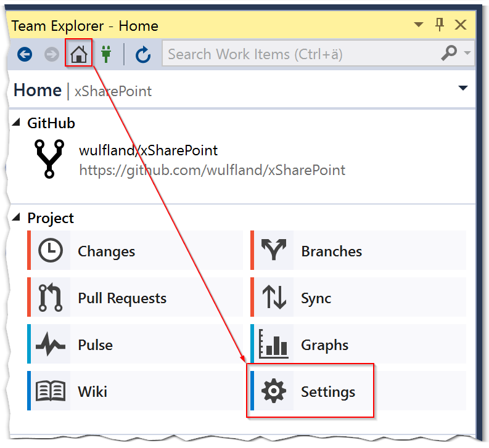Screen dimensions: 489x448
Task: Open the Home page dropdown arrow
Action: (x=463, y=89)
